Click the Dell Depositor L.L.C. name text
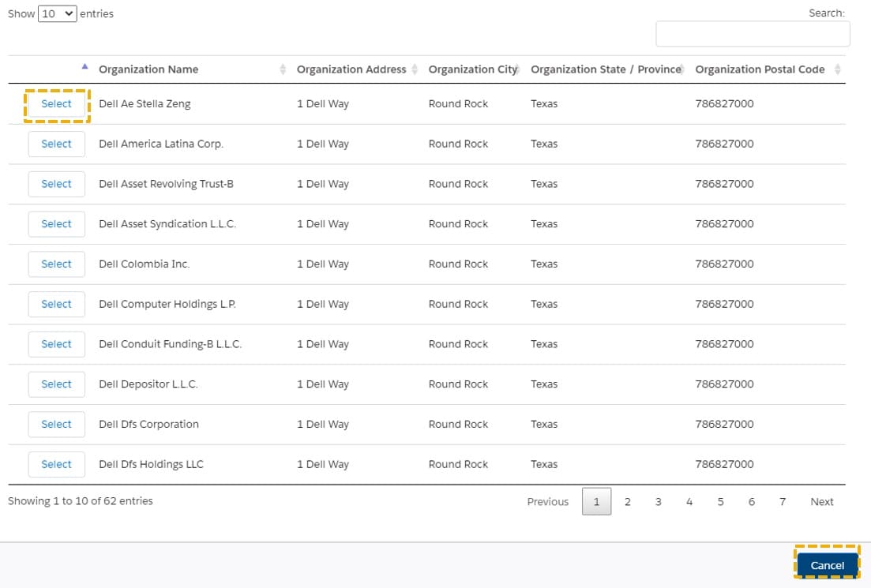 tap(148, 384)
